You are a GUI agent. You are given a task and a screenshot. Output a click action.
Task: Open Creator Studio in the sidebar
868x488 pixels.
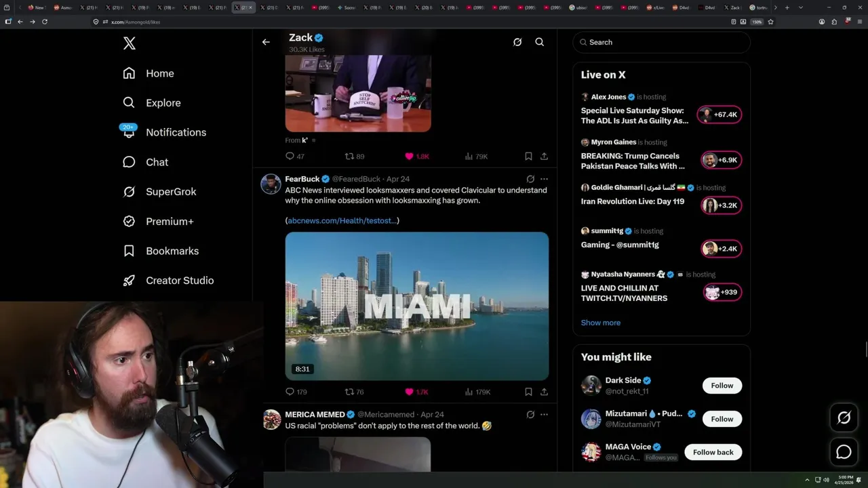pyautogui.click(x=168, y=281)
